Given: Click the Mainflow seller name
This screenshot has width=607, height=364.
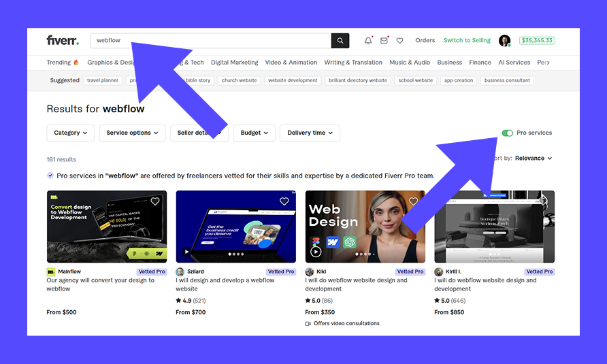Looking at the screenshot, I should [x=69, y=271].
